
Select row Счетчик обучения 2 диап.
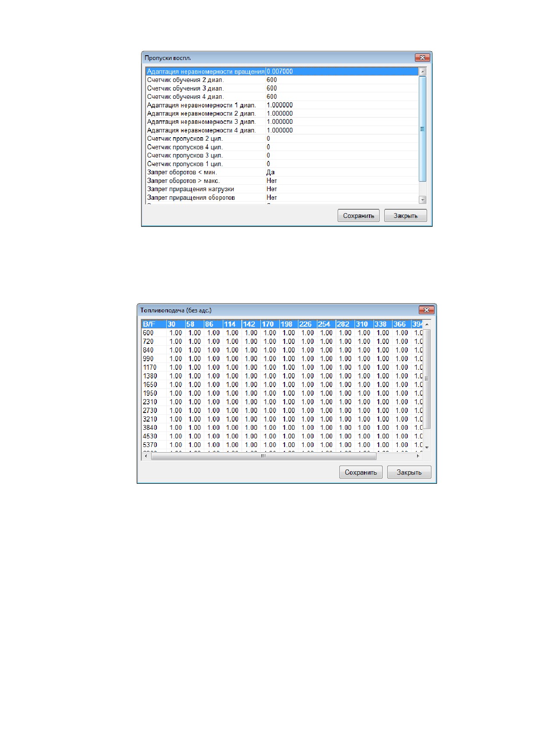[x=282, y=80]
